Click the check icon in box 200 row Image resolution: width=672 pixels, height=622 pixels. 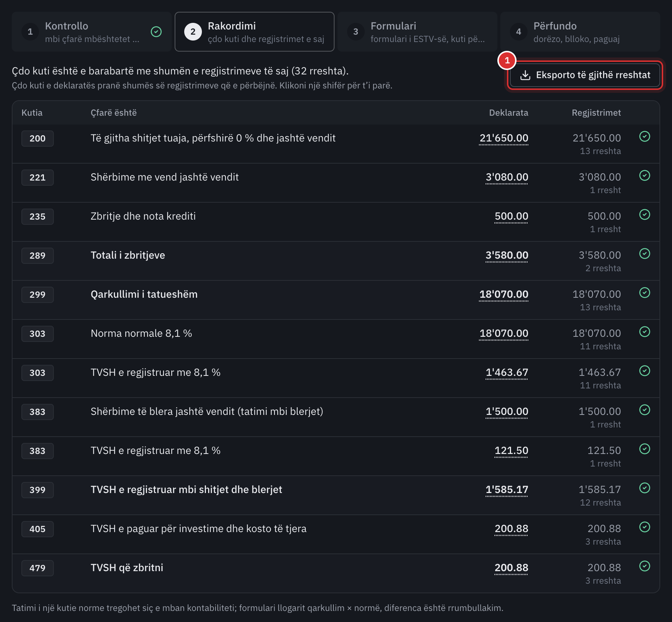pyautogui.click(x=645, y=136)
